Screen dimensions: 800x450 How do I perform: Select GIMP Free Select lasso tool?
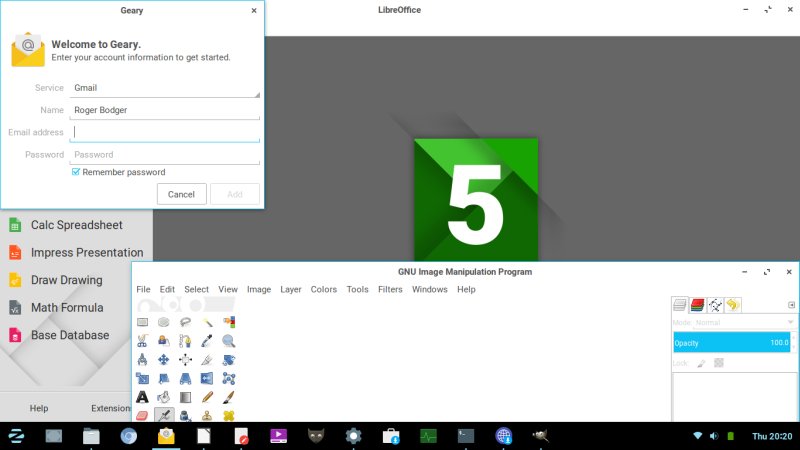pos(185,322)
